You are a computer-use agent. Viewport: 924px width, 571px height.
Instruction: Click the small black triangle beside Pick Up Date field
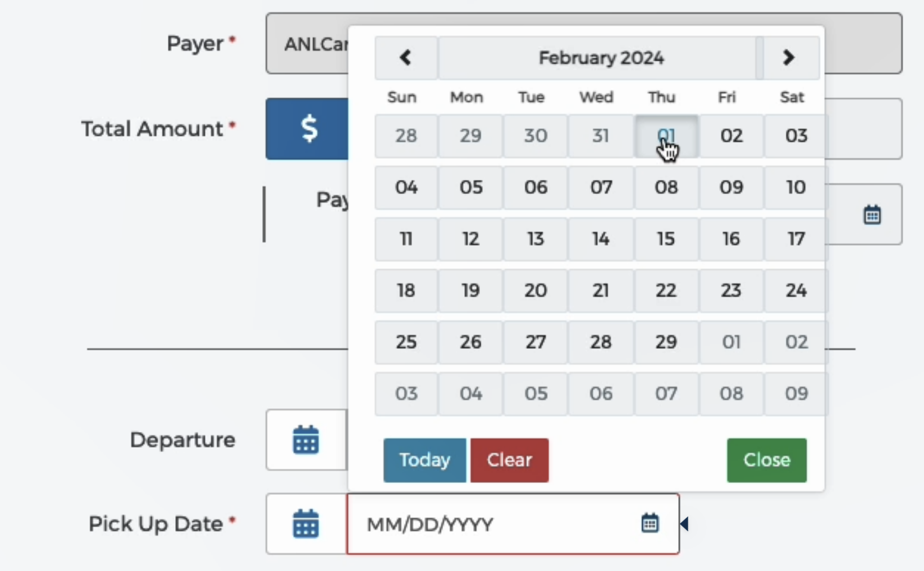pos(684,523)
